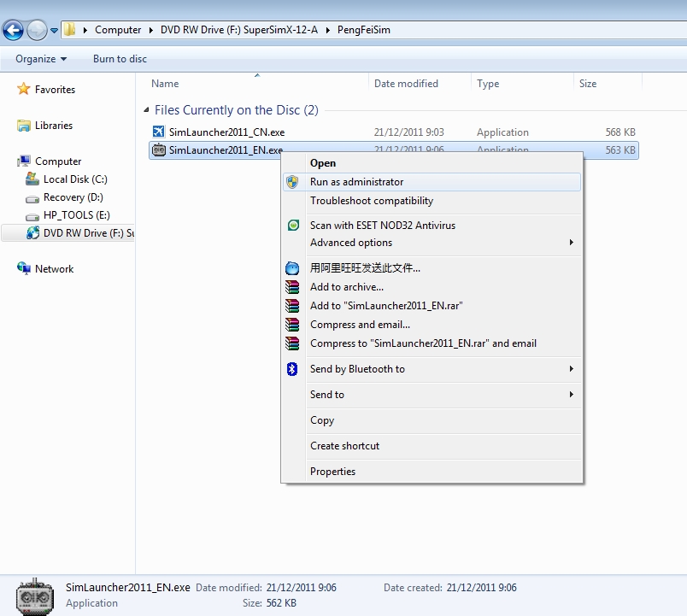Expand ESET Advanced options submenu
This screenshot has height=616, width=687.
432,243
